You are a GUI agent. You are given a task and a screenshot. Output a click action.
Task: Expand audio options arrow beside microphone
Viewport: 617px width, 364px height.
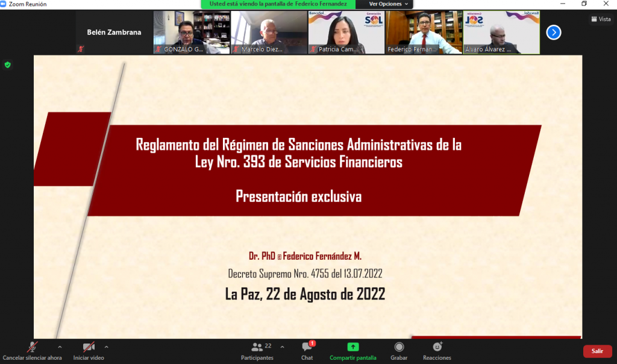click(x=60, y=347)
